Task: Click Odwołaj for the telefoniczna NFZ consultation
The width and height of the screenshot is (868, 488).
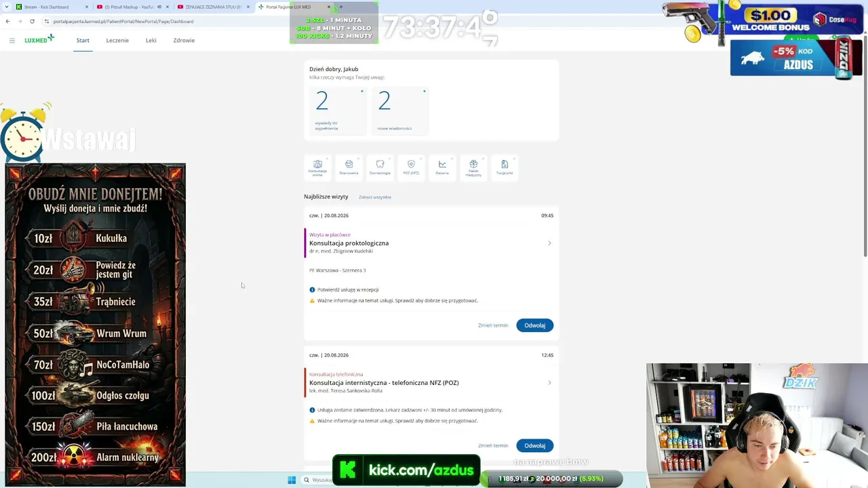Action: pyautogui.click(x=535, y=445)
